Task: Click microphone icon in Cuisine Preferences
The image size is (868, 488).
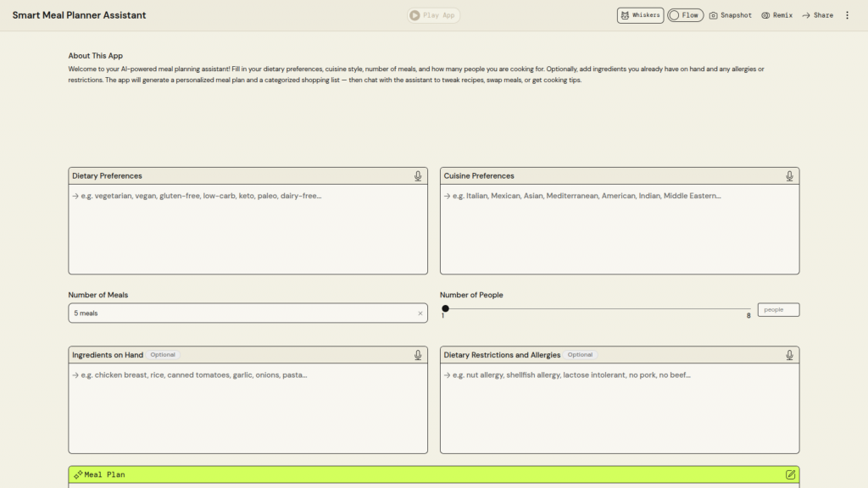Action: point(789,176)
